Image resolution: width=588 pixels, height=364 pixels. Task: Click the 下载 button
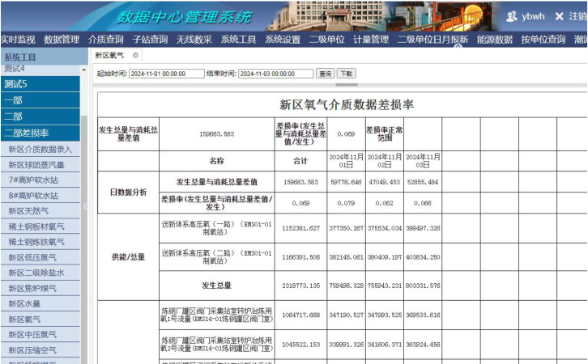(x=347, y=74)
